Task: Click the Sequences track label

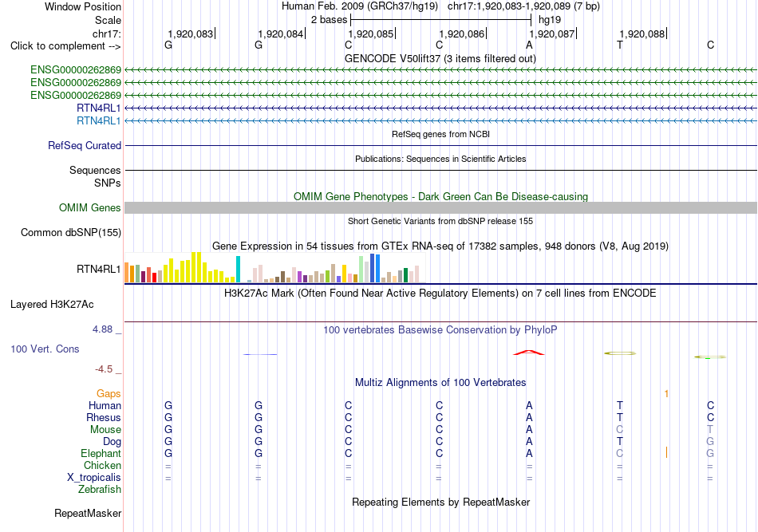Action: click(x=95, y=170)
